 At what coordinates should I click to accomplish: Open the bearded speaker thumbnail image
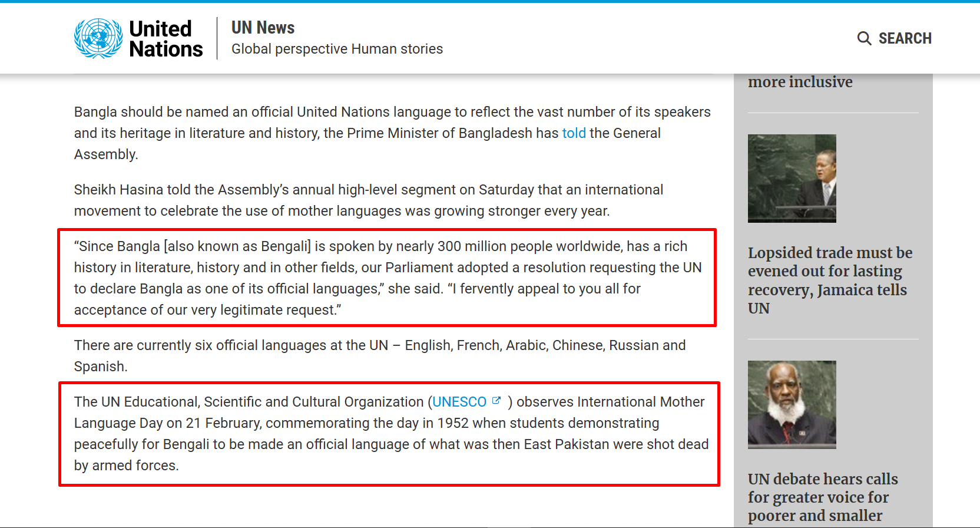[792, 405]
